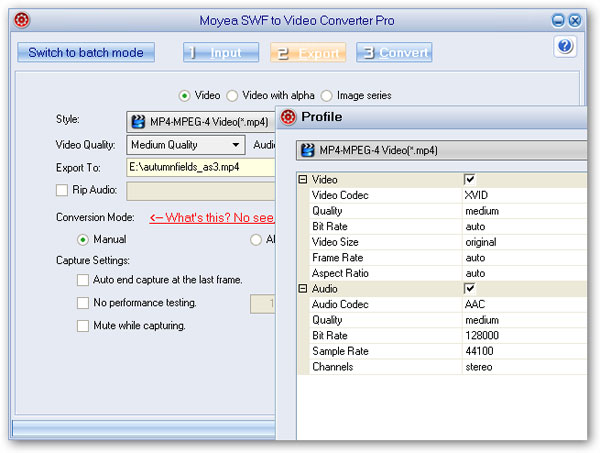600x453 pixels.
Task: Close the converter window
Action: tap(575, 20)
